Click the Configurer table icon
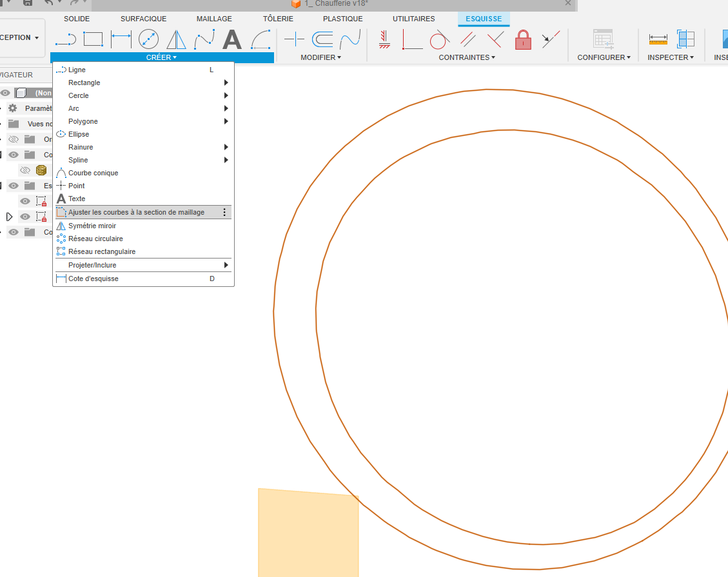Viewport: 728px width, 577px height. tap(604, 39)
